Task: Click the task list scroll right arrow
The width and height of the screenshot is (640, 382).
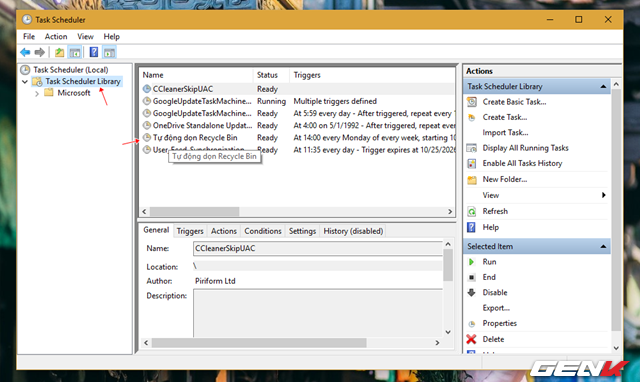Action: [450, 211]
